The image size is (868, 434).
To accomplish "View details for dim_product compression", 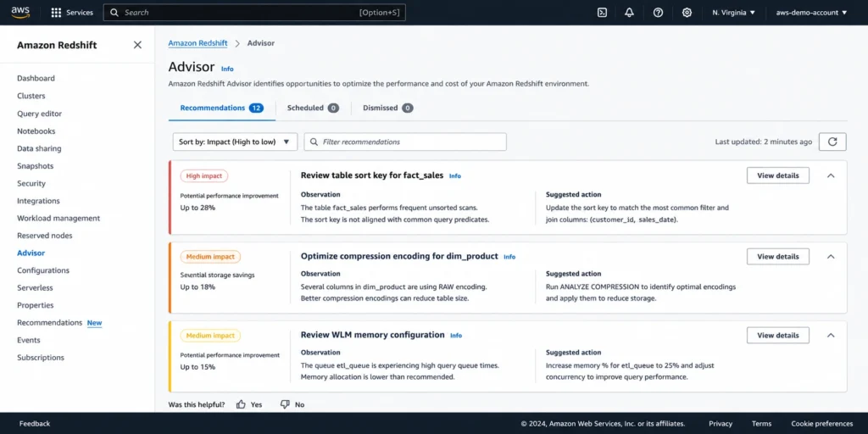I will pyautogui.click(x=778, y=256).
